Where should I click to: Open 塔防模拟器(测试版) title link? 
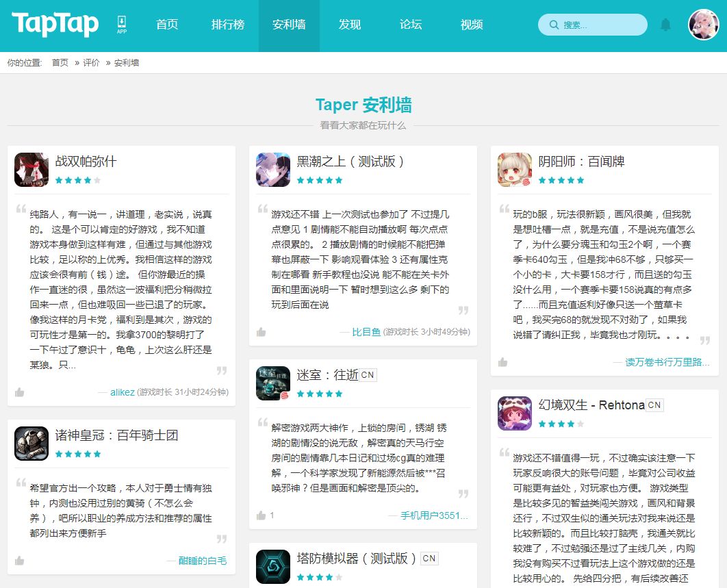357,559
